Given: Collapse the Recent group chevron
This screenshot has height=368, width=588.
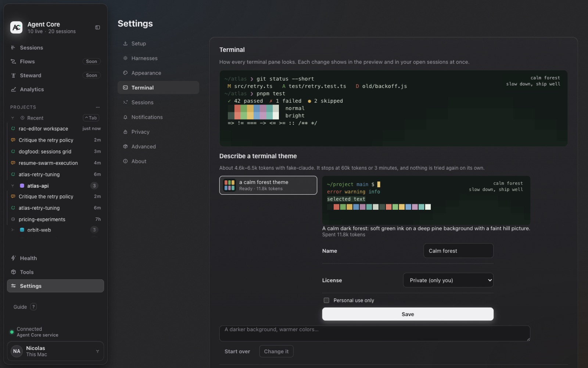Looking at the screenshot, I should coord(12,118).
